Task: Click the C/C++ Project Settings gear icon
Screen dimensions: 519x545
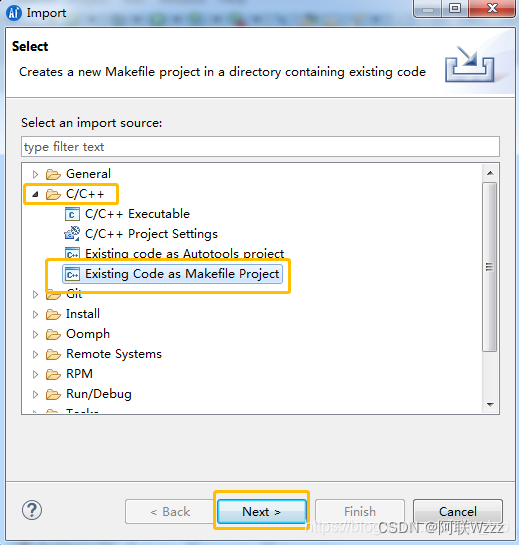Action: pos(72,234)
